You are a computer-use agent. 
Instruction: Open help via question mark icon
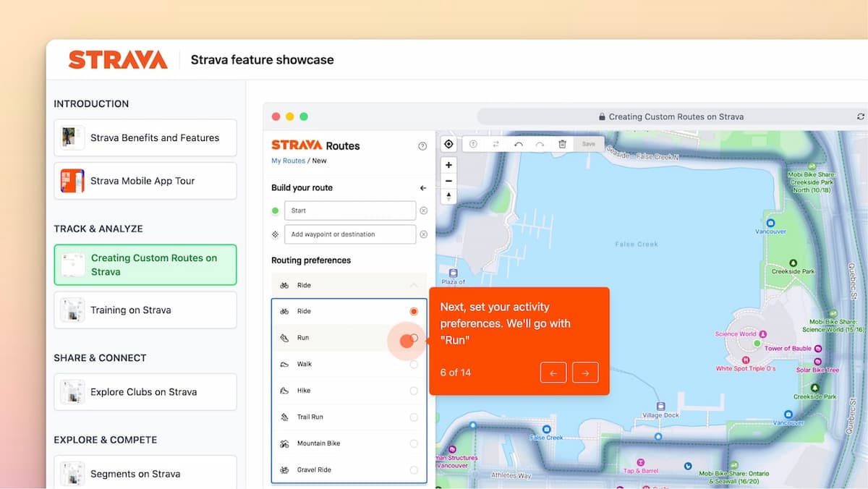[x=422, y=146]
